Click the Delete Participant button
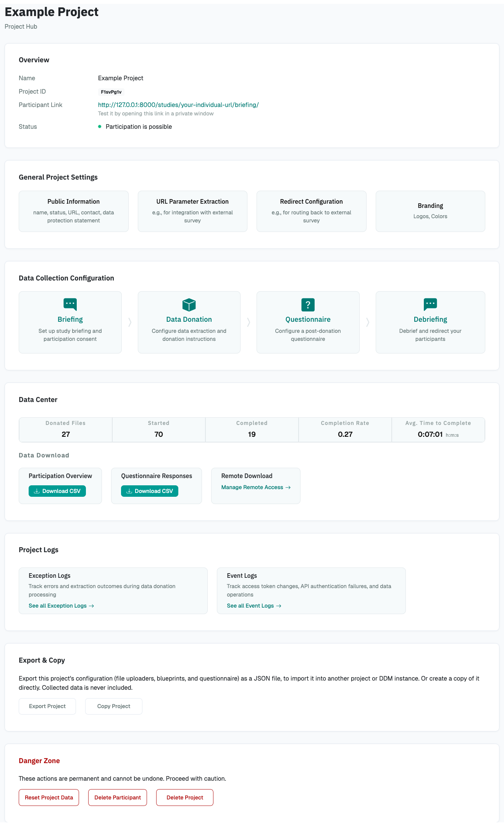This screenshot has width=504, height=830. coord(118,798)
